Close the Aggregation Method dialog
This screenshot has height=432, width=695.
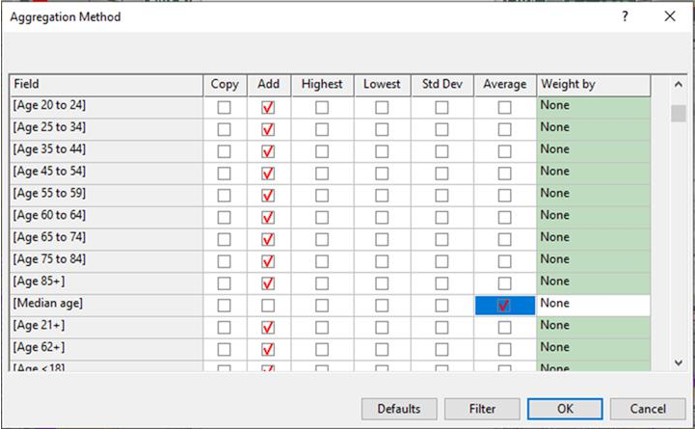click(669, 17)
